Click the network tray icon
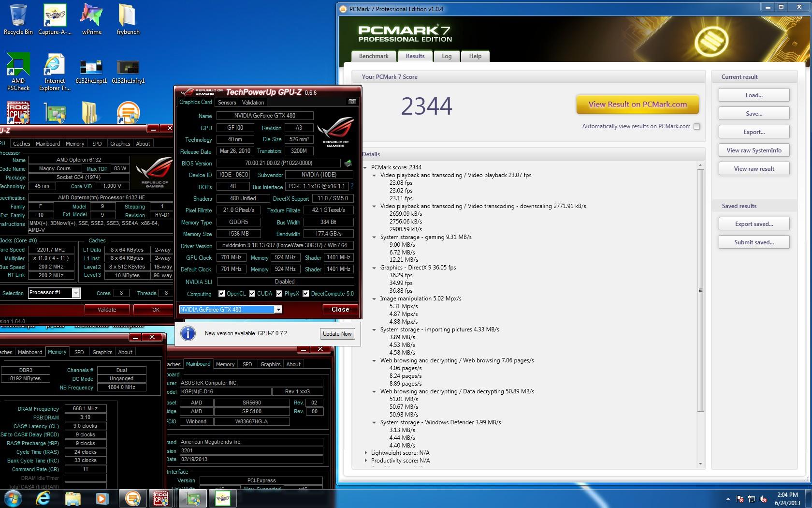 click(752, 499)
